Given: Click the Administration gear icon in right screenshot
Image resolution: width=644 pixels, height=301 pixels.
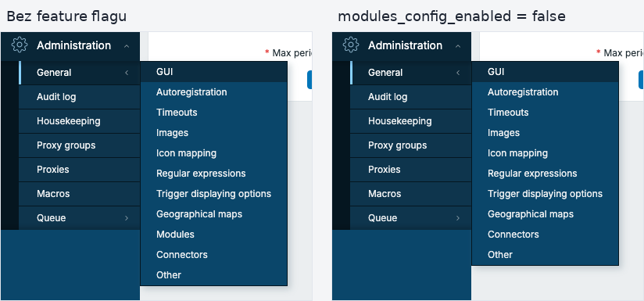Looking at the screenshot, I should click(351, 45).
